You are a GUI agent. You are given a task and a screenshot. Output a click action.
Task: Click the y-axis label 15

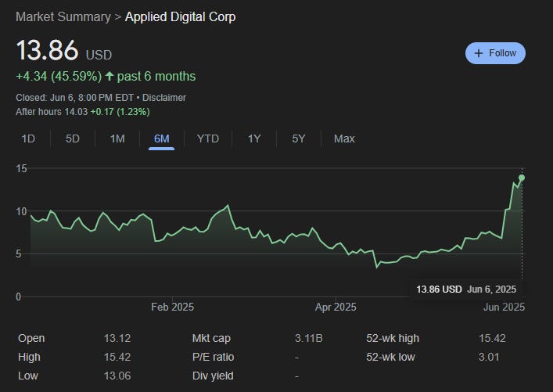pyautogui.click(x=21, y=169)
